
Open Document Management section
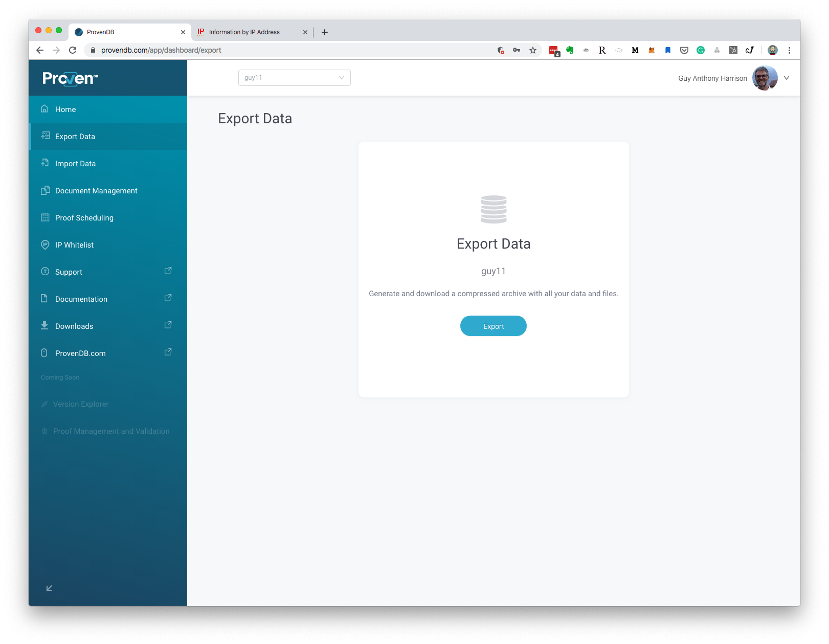coord(108,191)
